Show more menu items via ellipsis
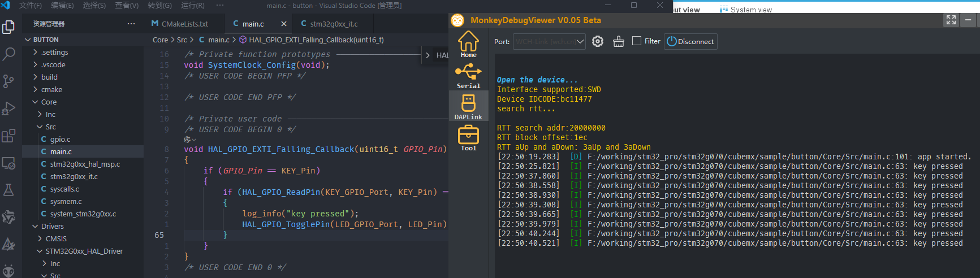Image resolution: width=980 pixels, height=278 pixels. pos(220,5)
